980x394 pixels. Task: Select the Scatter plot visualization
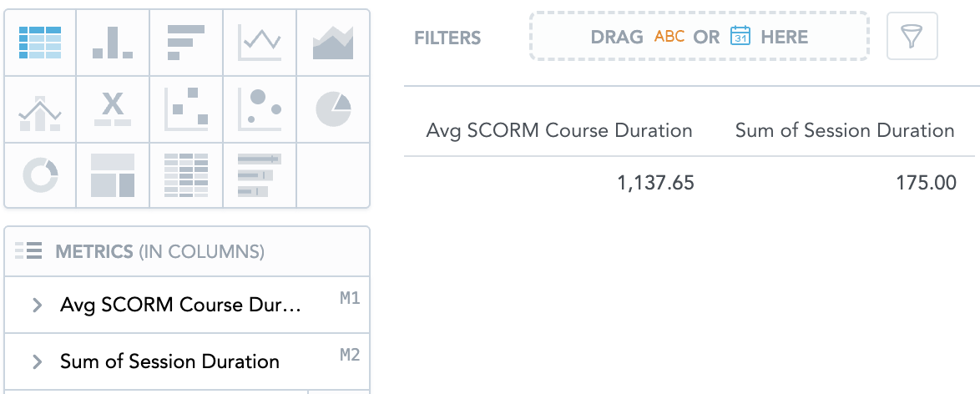(x=186, y=109)
